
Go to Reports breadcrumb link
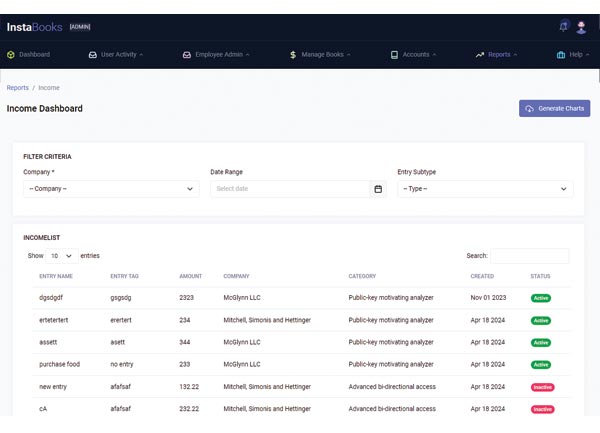click(x=17, y=88)
